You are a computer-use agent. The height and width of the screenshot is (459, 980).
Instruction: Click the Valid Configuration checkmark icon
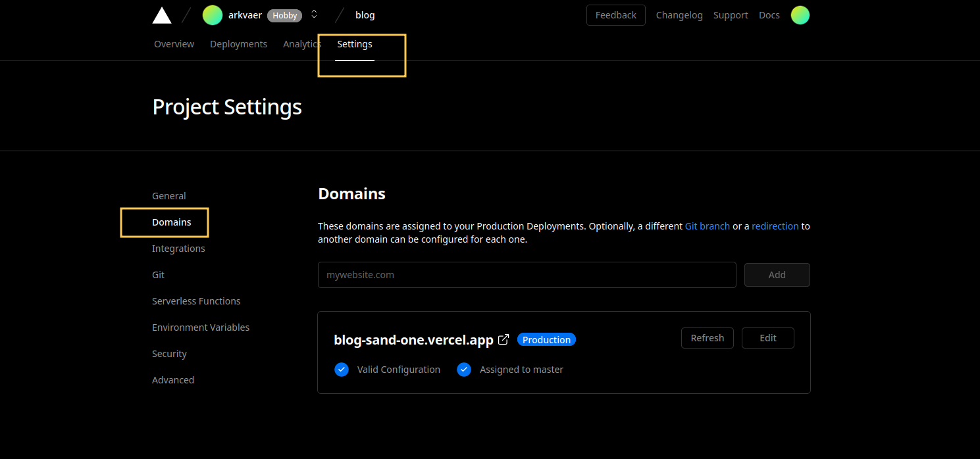click(x=341, y=370)
